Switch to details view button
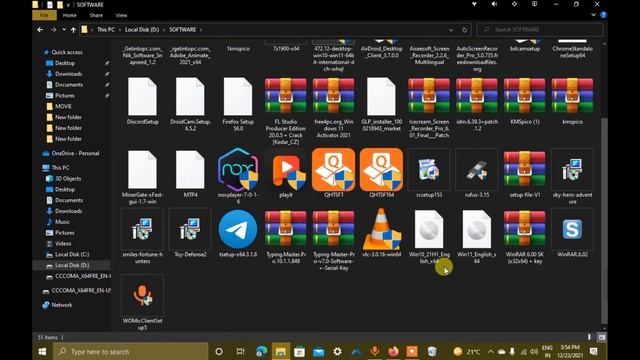The height and width of the screenshot is (360, 640). tap(589, 337)
